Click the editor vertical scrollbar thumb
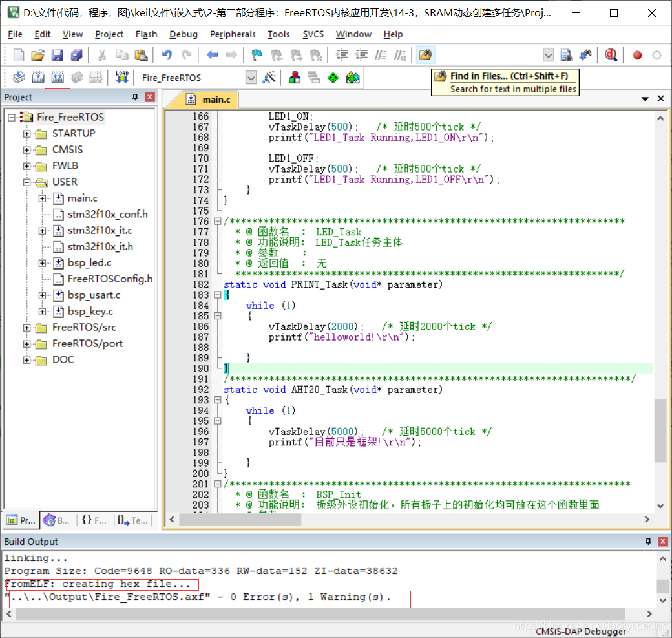Viewport: 672px width, 638px height. (x=660, y=431)
